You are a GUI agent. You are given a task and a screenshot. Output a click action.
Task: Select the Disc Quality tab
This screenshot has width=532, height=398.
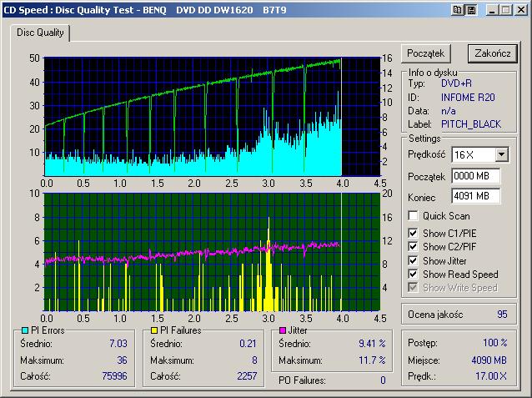click(x=40, y=33)
